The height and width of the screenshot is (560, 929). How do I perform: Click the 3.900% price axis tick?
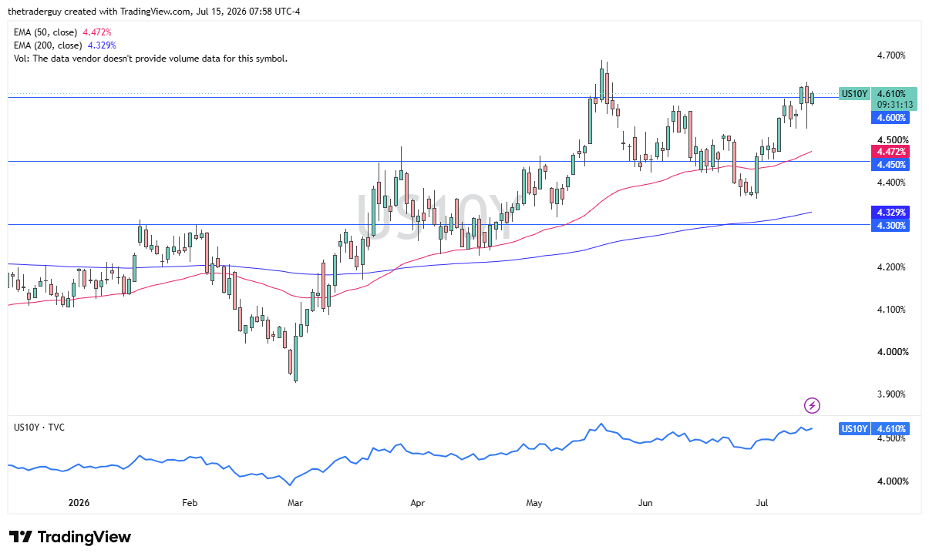click(893, 394)
